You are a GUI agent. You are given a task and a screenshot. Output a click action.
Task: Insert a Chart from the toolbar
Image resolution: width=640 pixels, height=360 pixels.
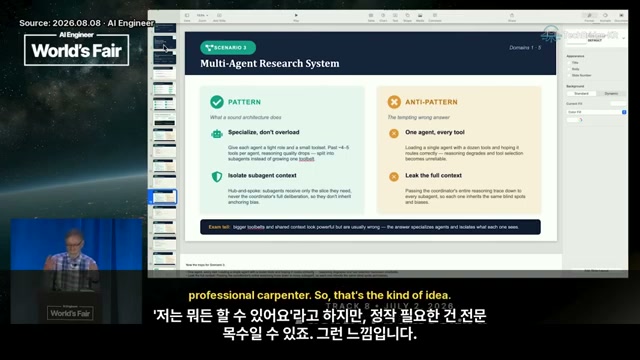[x=383, y=17]
